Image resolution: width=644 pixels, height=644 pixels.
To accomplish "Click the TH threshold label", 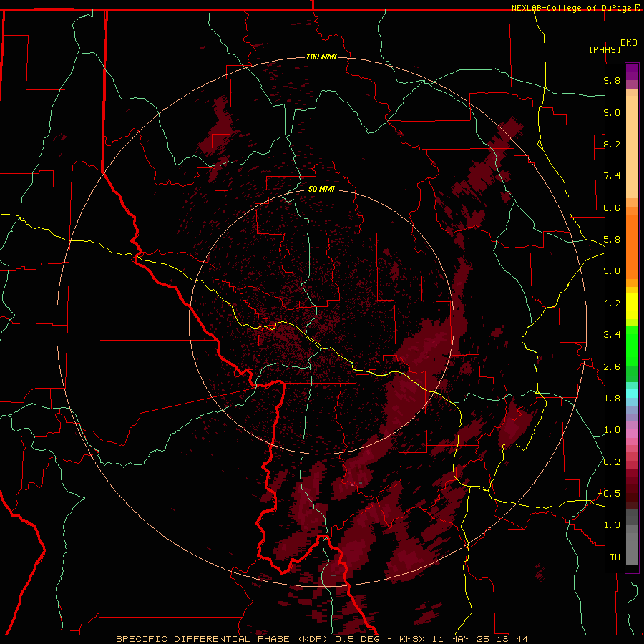I will (x=615, y=557).
